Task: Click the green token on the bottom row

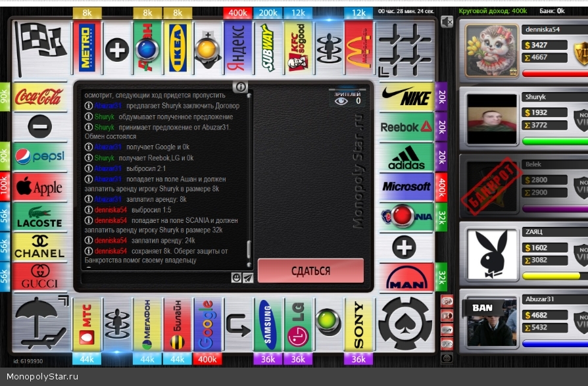Action: click(328, 322)
